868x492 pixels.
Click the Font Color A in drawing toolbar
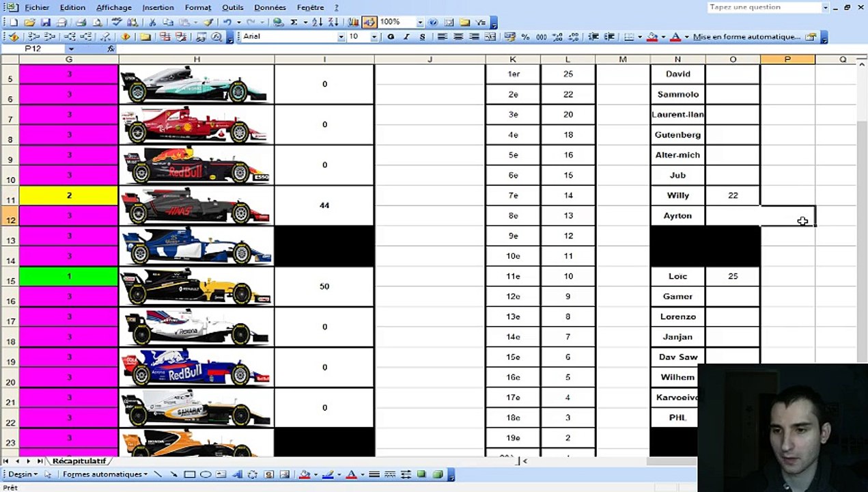click(351, 474)
